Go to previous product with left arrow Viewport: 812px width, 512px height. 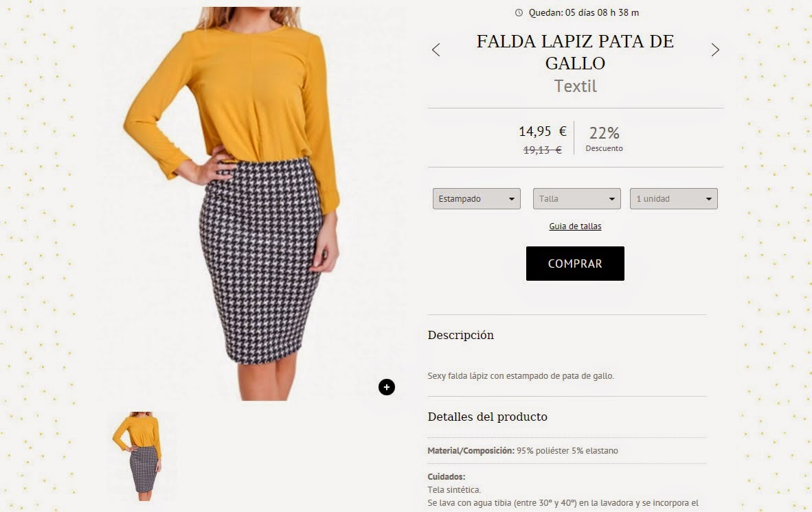436,49
